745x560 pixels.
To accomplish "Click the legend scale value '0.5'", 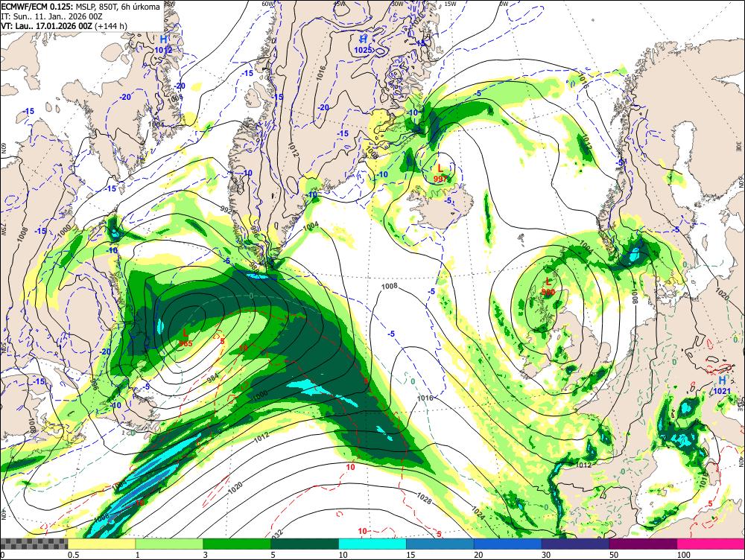I will point(73,555).
